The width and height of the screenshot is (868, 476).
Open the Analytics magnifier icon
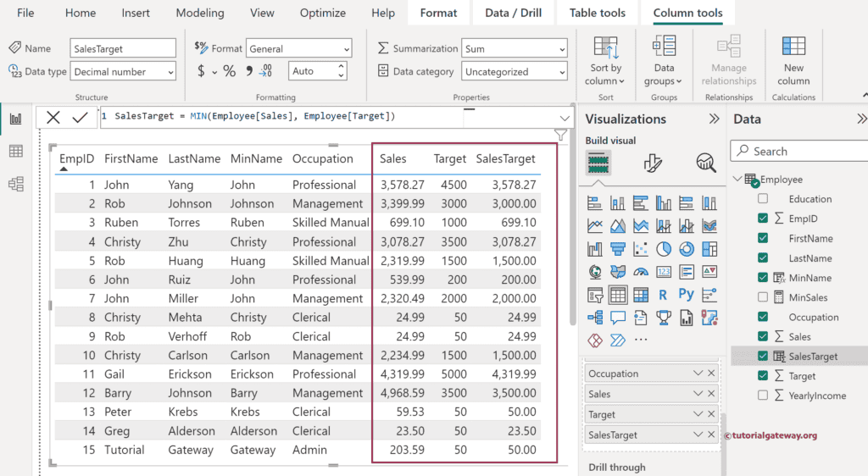pos(706,163)
